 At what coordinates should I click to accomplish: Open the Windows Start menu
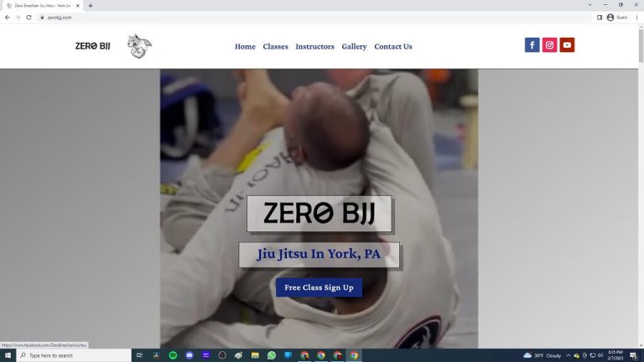[8, 355]
